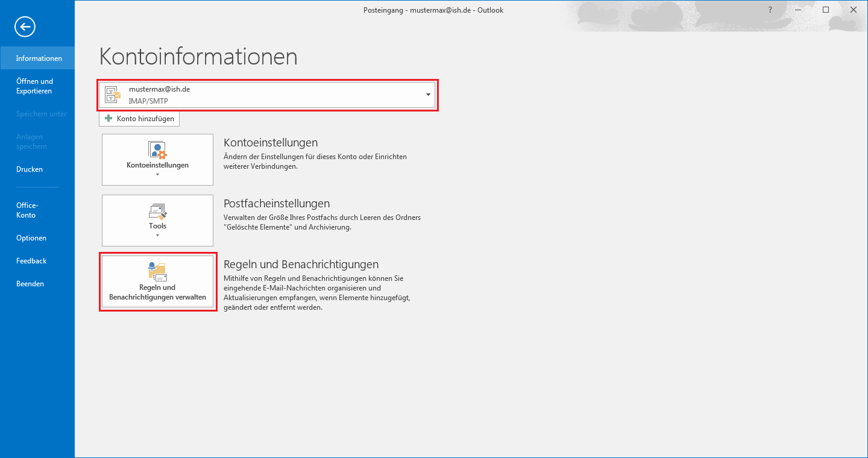This screenshot has height=458, width=868.
Task: Click the Tools mailbox cleanup icon
Action: (157, 211)
